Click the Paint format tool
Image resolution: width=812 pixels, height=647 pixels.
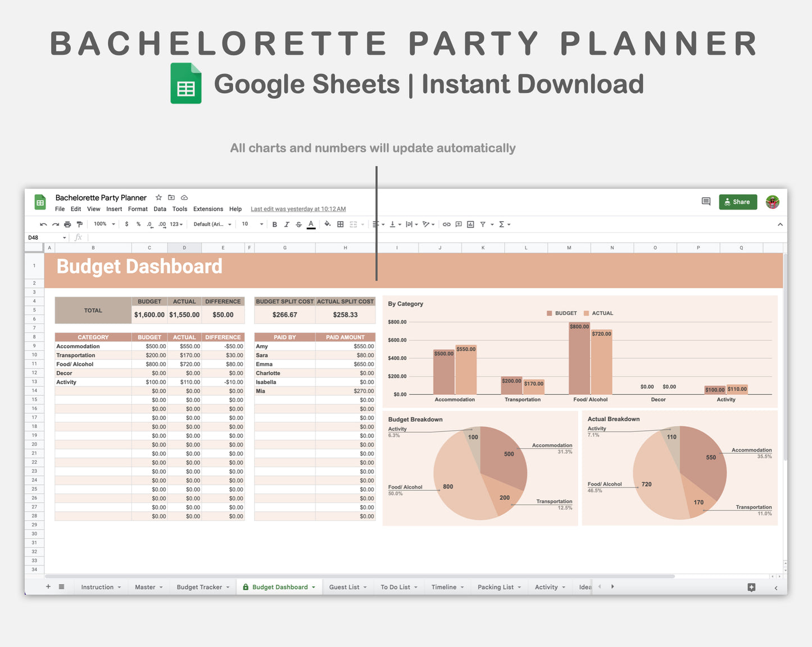pos(79,224)
